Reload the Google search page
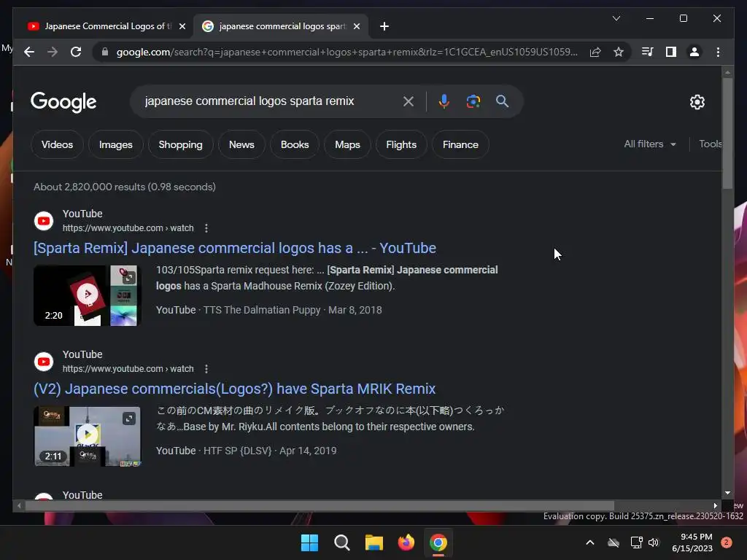747x560 pixels. pos(76,52)
